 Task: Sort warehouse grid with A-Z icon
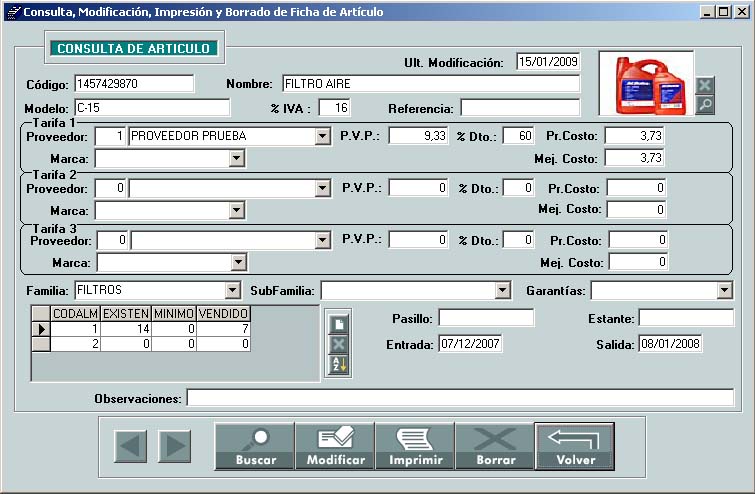tap(338, 364)
